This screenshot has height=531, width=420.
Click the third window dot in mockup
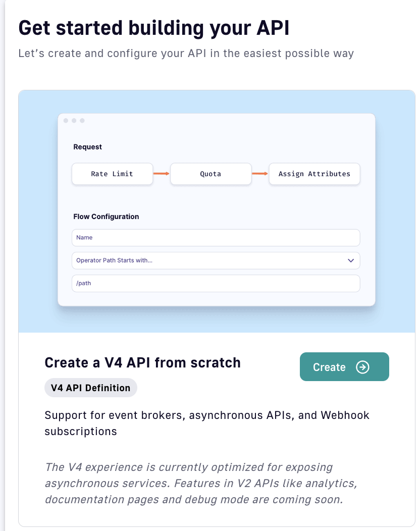pos(82,121)
